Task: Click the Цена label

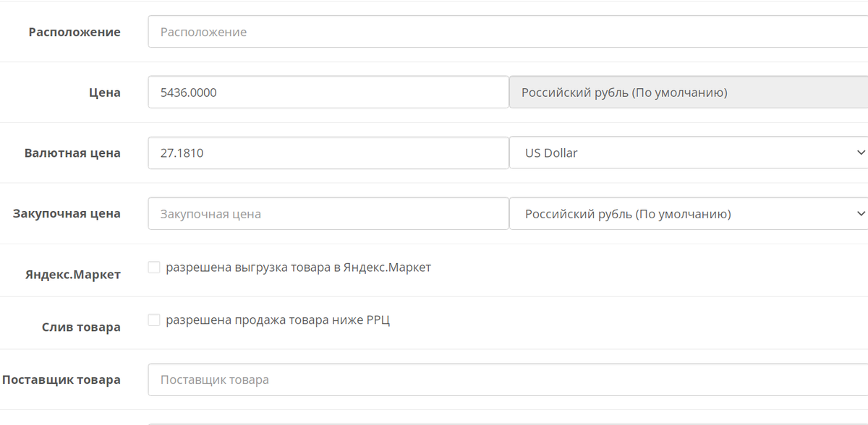Action: pos(105,93)
